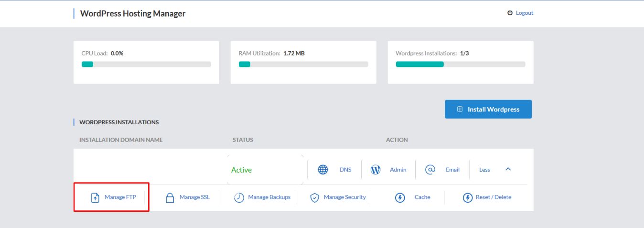Click the Manage FTP upload file icon
Screen dimensions: 644x228
(x=95, y=197)
